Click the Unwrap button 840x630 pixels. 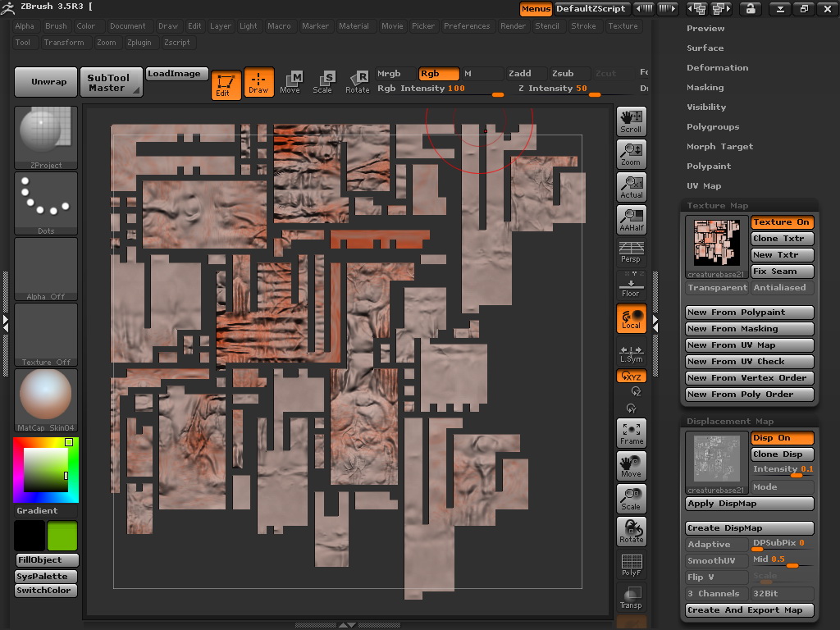[x=46, y=82]
